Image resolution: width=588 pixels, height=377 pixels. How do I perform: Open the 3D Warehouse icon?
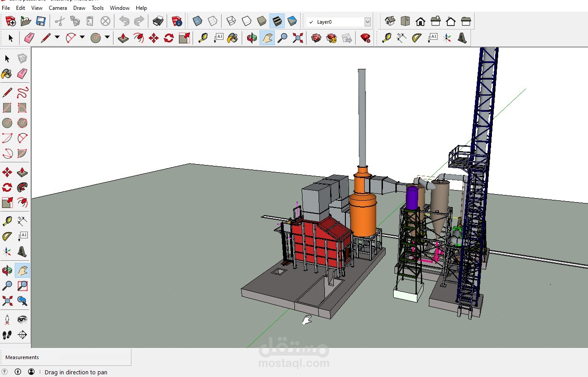316,38
